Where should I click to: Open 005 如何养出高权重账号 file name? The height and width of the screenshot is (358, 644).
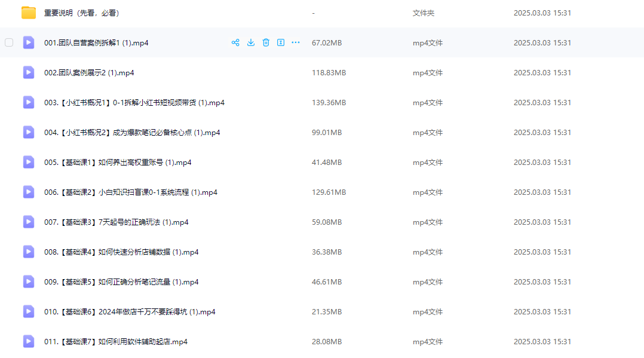point(118,163)
